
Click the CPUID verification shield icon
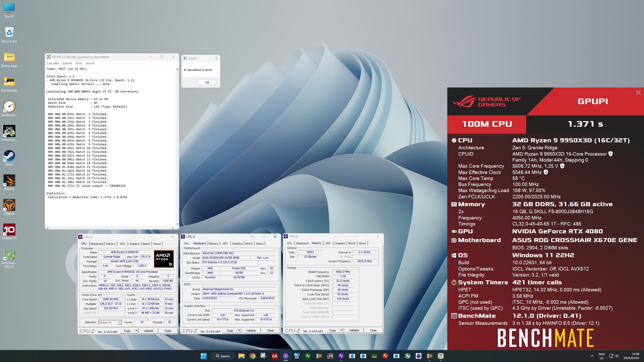pos(611,154)
